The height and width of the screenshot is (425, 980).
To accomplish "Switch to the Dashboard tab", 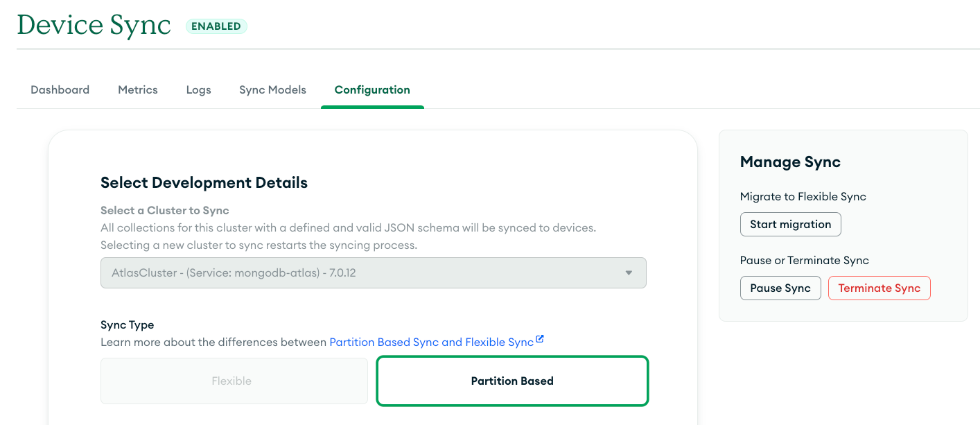I will tap(60, 90).
